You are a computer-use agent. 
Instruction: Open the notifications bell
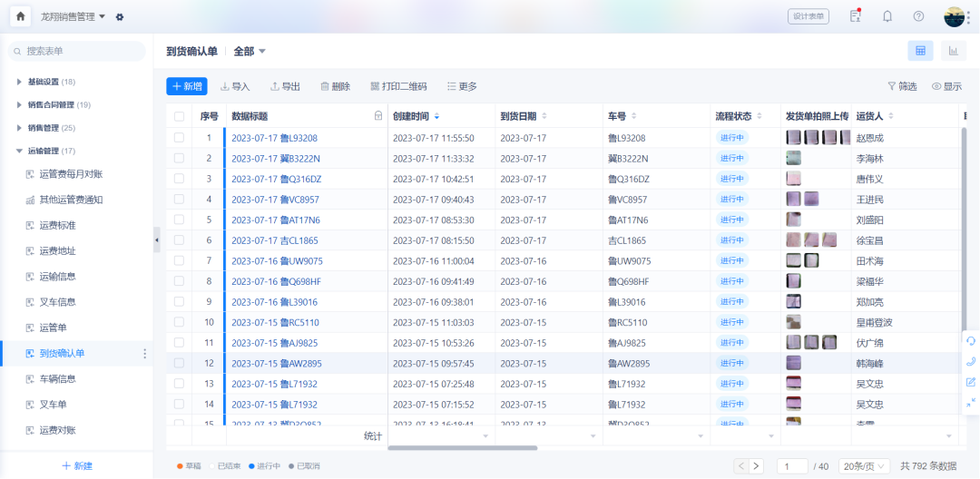[x=887, y=17]
